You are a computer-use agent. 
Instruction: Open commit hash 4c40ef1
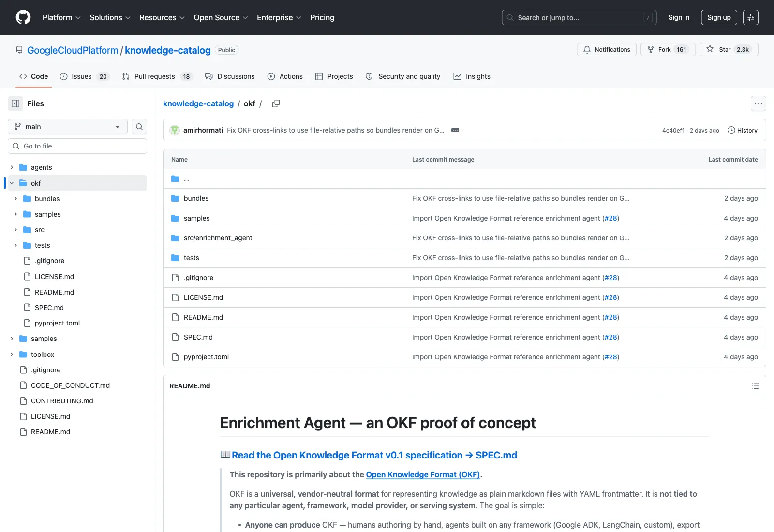pyautogui.click(x=673, y=131)
